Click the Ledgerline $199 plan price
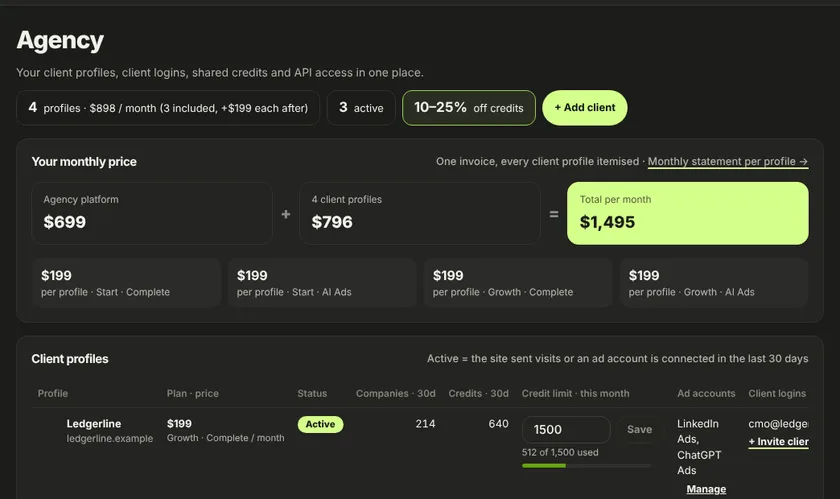 [x=179, y=423]
